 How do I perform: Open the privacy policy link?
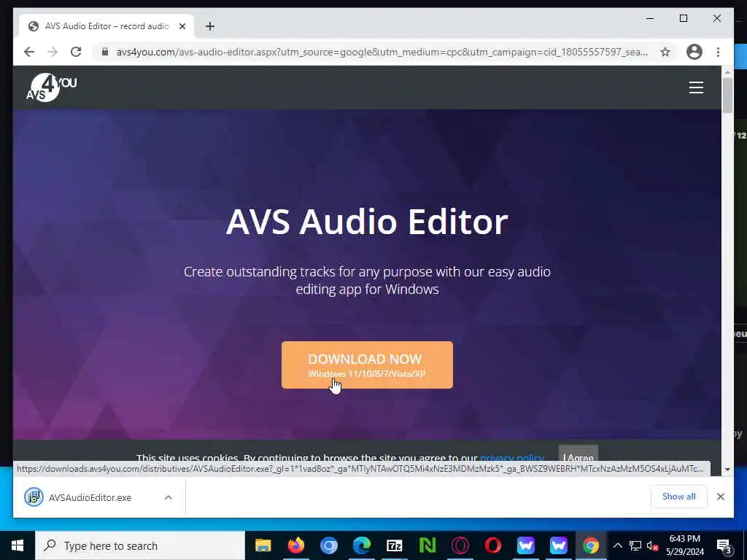(511, 457)
